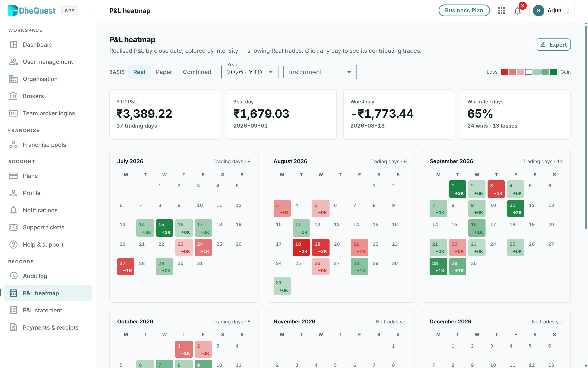This screenshot has width=588, height=368.
Task: Switch basis to Paper
Action: 164,72
